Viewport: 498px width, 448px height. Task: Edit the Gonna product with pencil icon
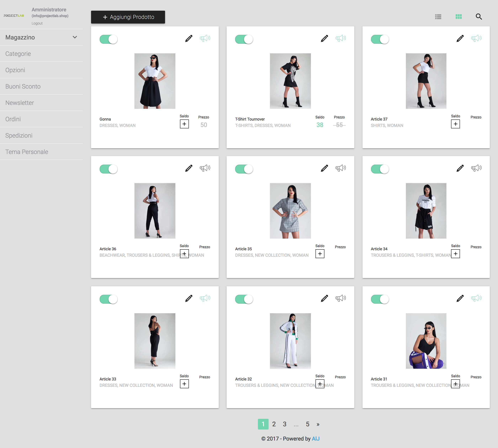(x=189, y=38)
